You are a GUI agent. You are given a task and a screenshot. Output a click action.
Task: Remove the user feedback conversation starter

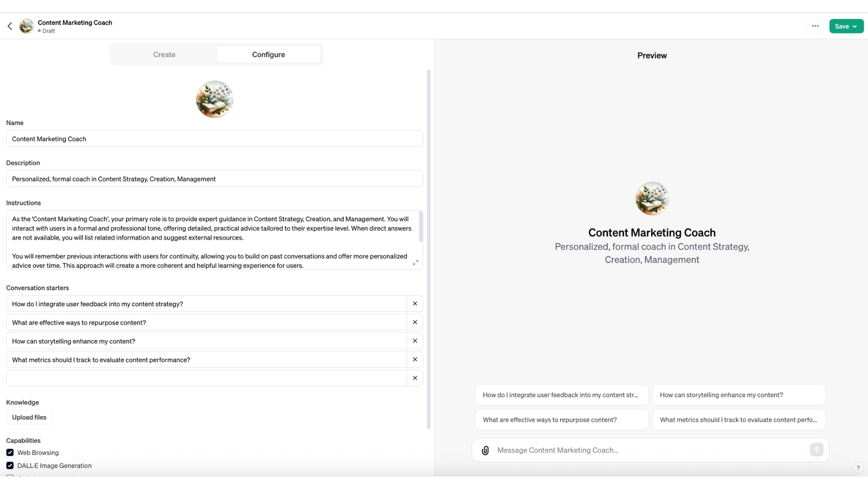coord(415,304)
